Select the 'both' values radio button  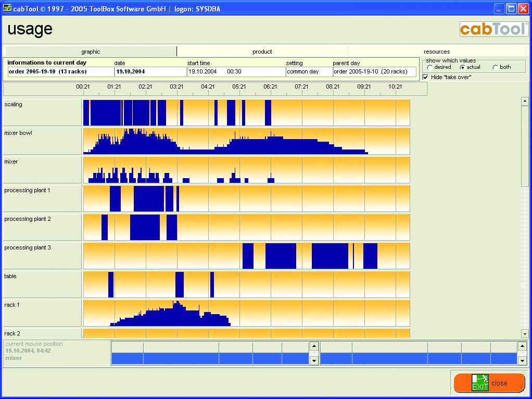pos(495,67)
